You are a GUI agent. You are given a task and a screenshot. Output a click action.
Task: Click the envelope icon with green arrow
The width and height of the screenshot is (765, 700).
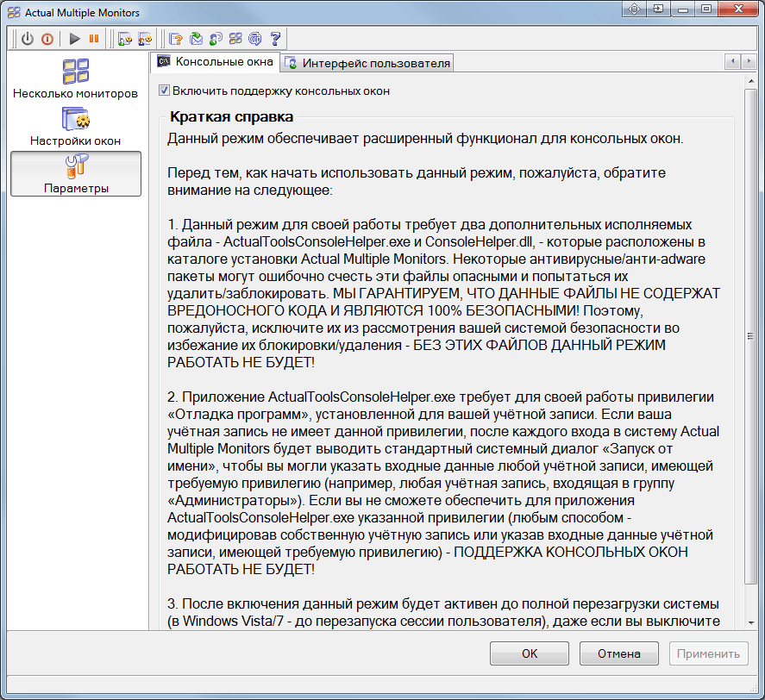pyautogui.click(x=196, y=39)
